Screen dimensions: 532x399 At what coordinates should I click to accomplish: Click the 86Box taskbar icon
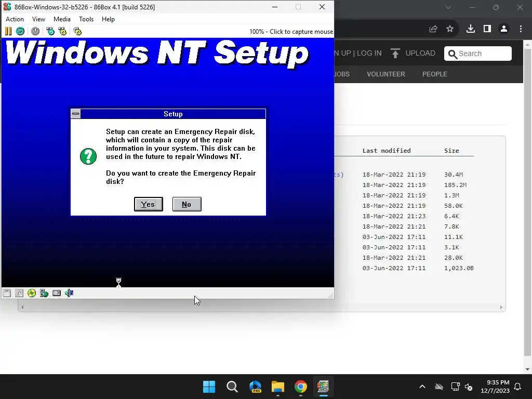click(323, 387)
